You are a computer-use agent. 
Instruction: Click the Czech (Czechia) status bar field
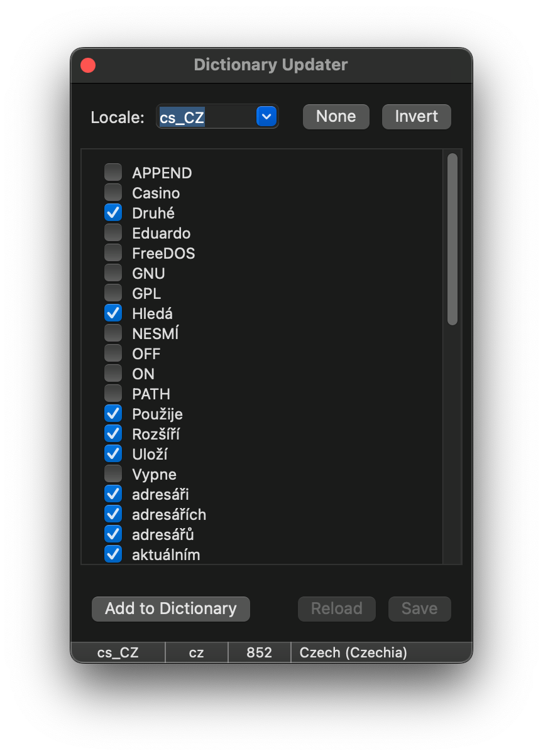[353, 652]
